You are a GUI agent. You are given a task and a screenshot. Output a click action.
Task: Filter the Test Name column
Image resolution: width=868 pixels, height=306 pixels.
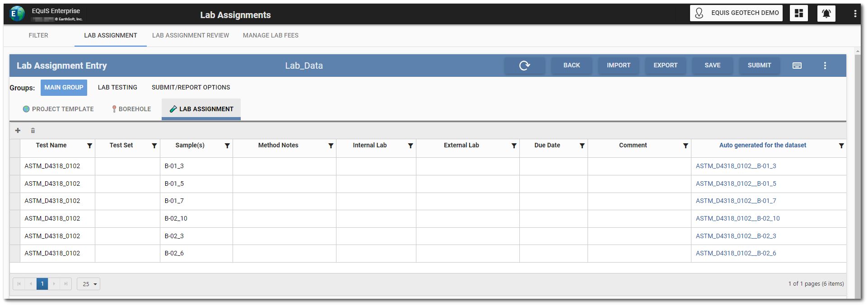pos(89,146)
